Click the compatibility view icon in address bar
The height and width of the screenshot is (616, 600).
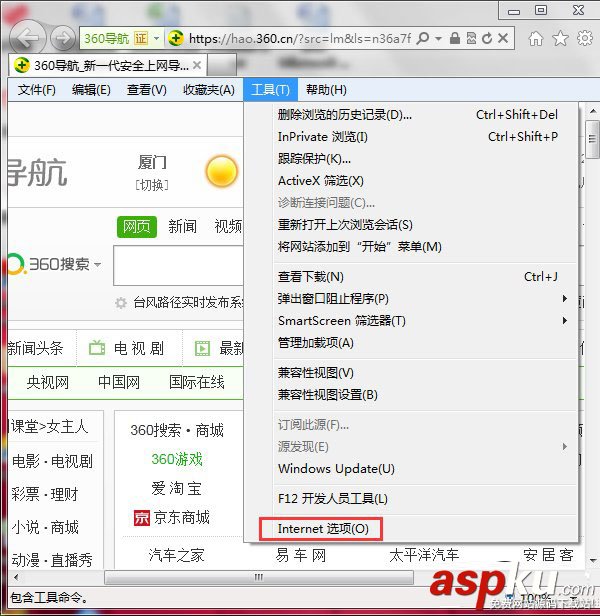click(471, 38)
